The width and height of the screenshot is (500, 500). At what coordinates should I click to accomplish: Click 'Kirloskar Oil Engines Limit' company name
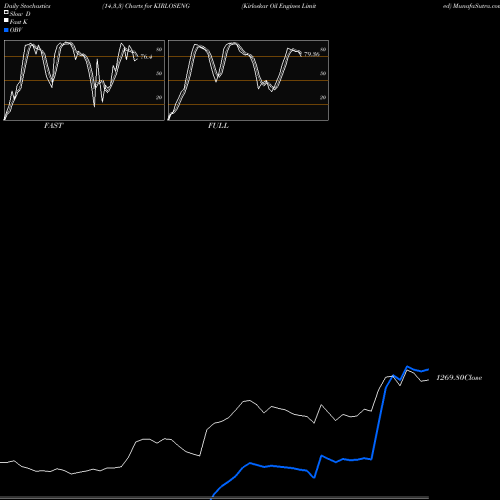point(279,6)
